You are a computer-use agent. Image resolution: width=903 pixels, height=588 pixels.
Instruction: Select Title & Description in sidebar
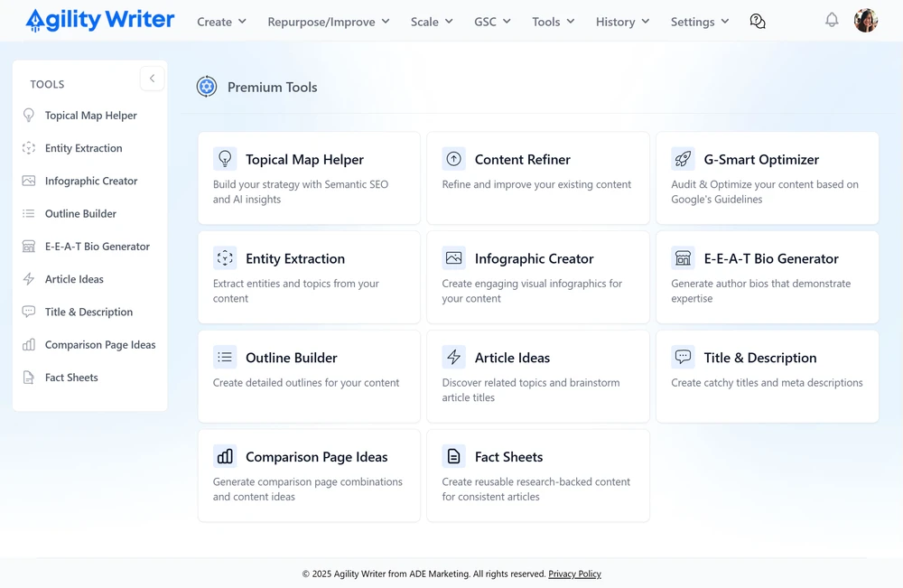(88, 313)
